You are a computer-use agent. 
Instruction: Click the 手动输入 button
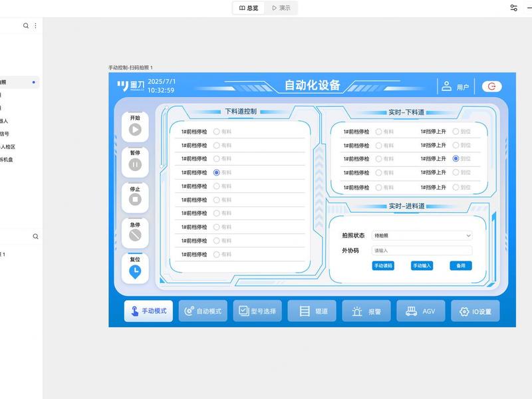(422, 265)
